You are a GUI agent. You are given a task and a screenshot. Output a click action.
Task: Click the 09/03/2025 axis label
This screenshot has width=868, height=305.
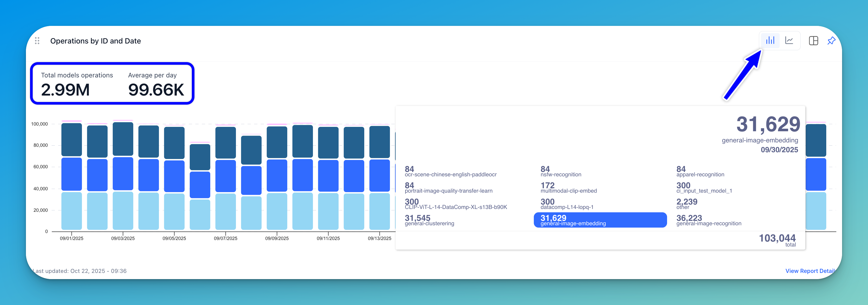(123, 238)
